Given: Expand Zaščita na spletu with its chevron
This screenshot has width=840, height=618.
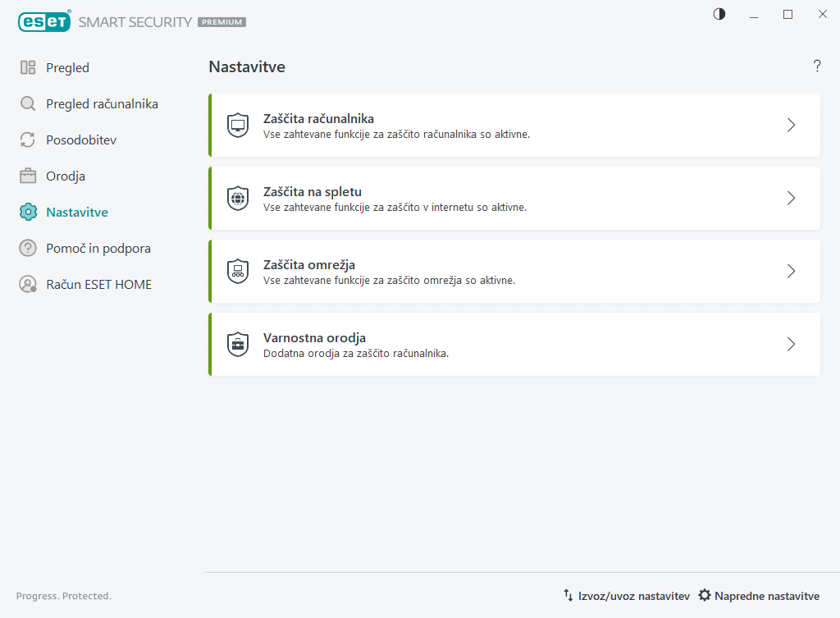Looking at the screenshot, I should (791, 199).
